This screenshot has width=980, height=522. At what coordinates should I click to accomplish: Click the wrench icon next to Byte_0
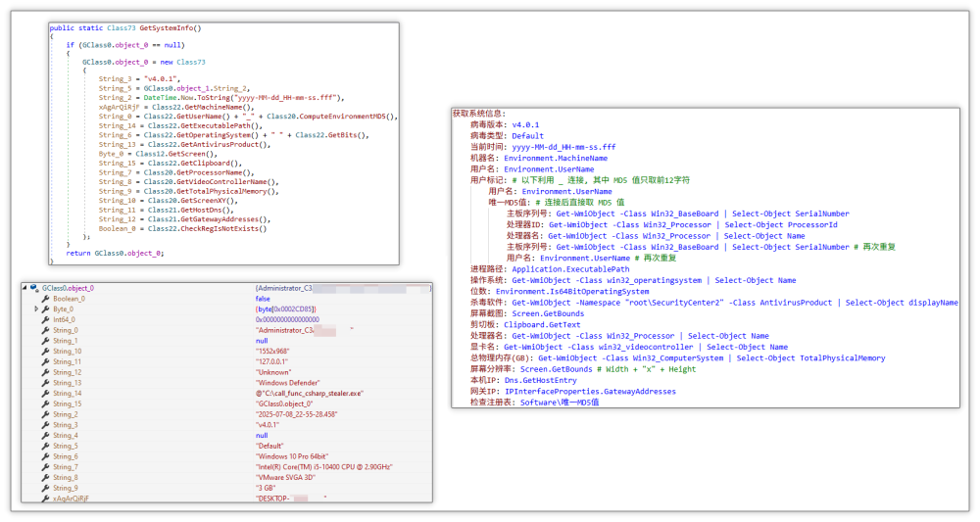(x=46, y=309)
